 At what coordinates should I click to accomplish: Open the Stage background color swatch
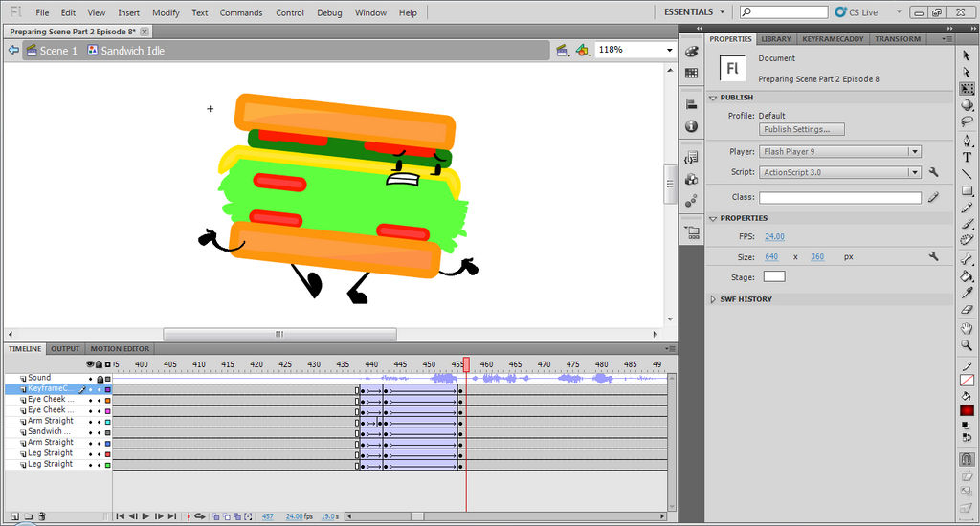(774, 276)
